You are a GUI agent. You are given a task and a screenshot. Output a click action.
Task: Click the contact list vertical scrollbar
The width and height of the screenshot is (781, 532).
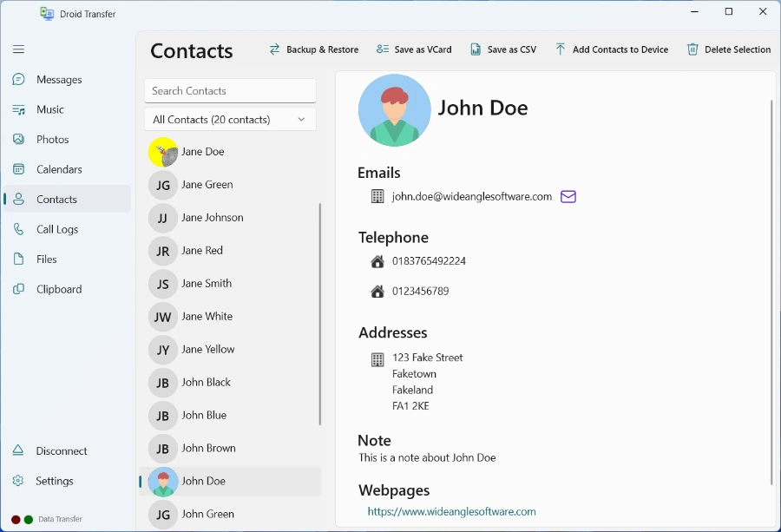coord(320,312)
